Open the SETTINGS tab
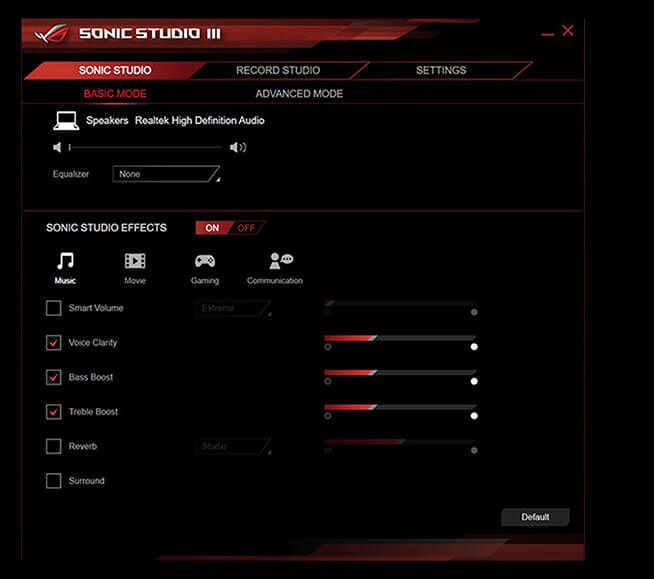 441,70
